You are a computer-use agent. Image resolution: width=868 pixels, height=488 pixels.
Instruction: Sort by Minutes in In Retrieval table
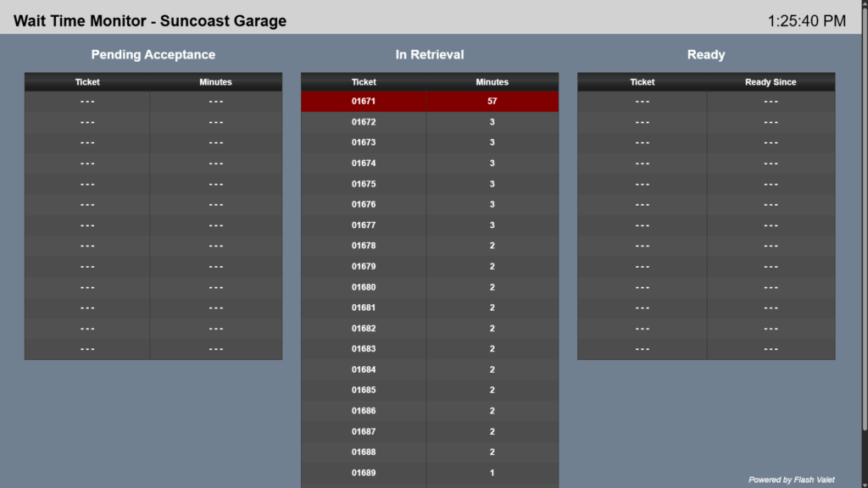point(492,82)
